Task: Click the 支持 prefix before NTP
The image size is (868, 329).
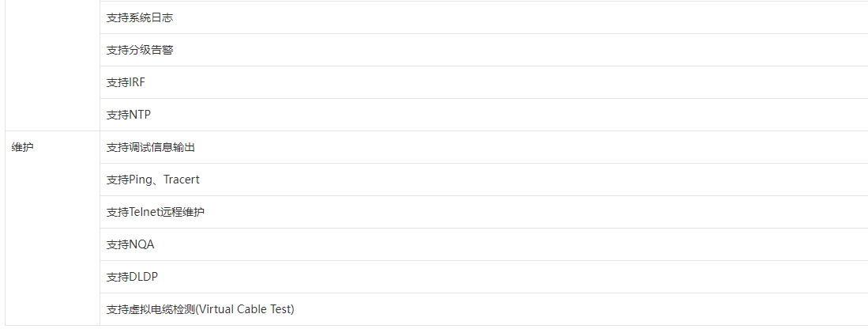Action: [x=118, y=115]
